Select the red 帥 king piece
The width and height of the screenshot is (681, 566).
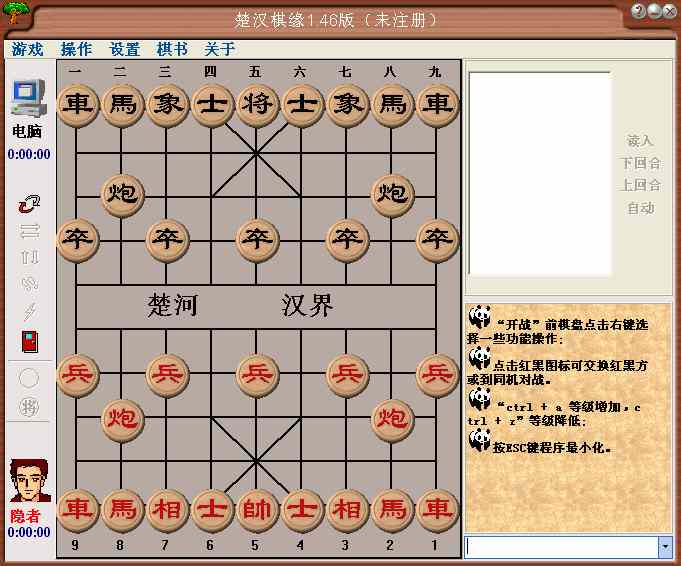click(257, 509)
